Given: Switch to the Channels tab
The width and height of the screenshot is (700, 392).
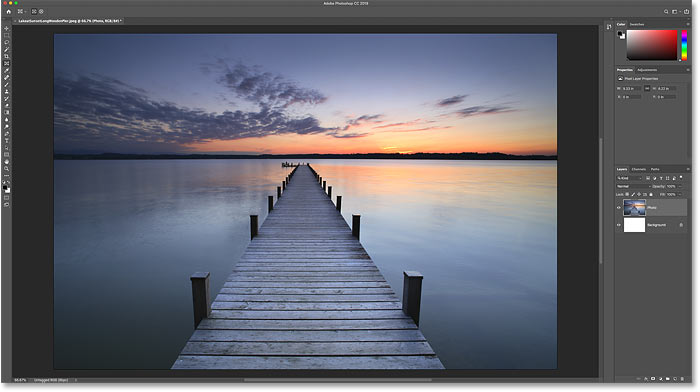Looking at the screenshot, I should pos(639,169).
